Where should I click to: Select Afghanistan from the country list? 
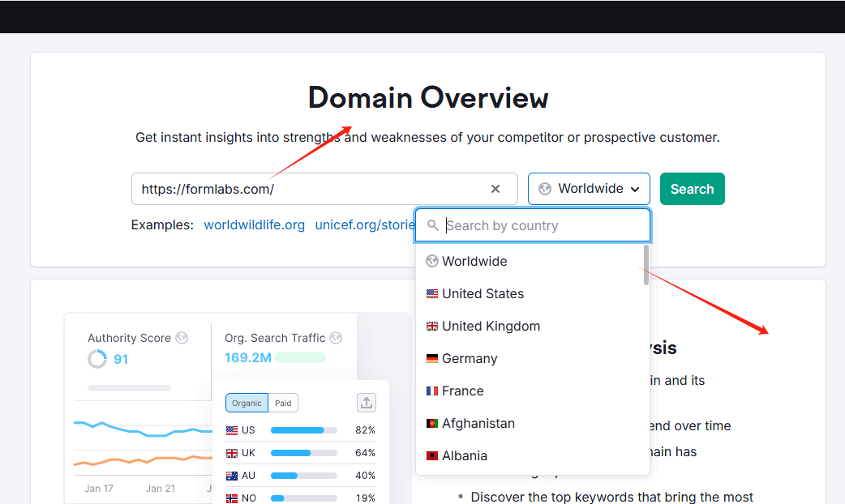pos(533,423)
